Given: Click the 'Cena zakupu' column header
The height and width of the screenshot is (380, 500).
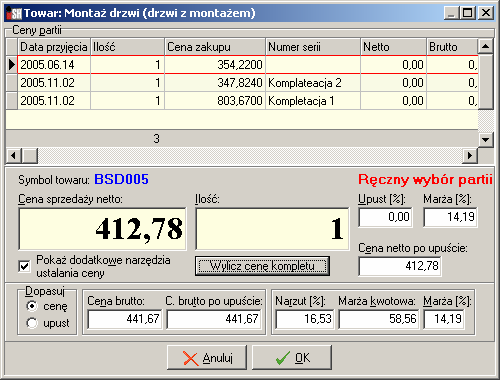Looking at the screenshot, I should [x=215, y=47].
